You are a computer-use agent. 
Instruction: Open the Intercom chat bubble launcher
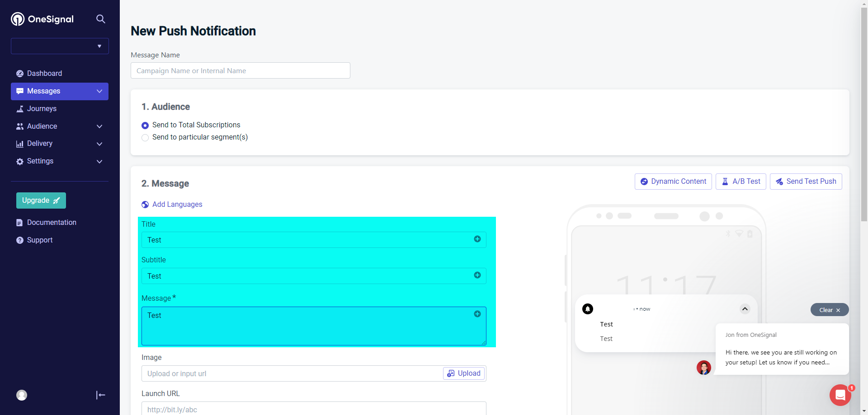tap(840, 395)
